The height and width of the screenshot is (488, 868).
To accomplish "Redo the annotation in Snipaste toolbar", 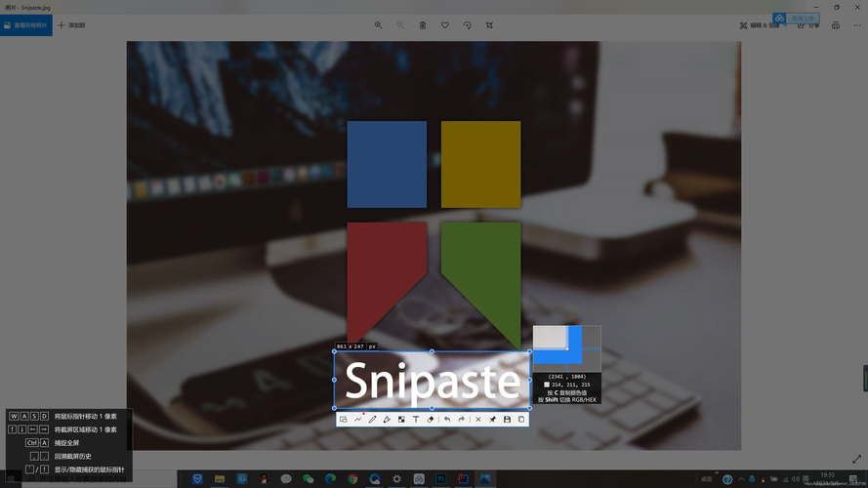I will [461, 420].
